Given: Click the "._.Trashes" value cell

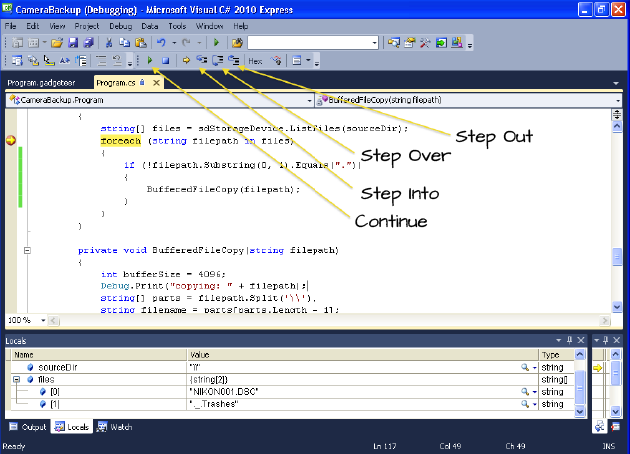Looking at the screenshot, I should click(362, 404).
